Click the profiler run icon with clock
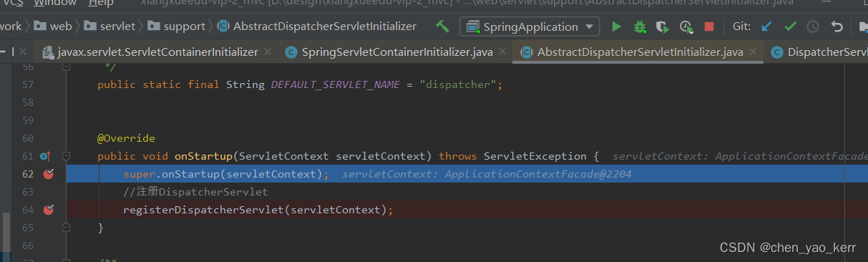 pyautogui.click(x=686, y=26)
